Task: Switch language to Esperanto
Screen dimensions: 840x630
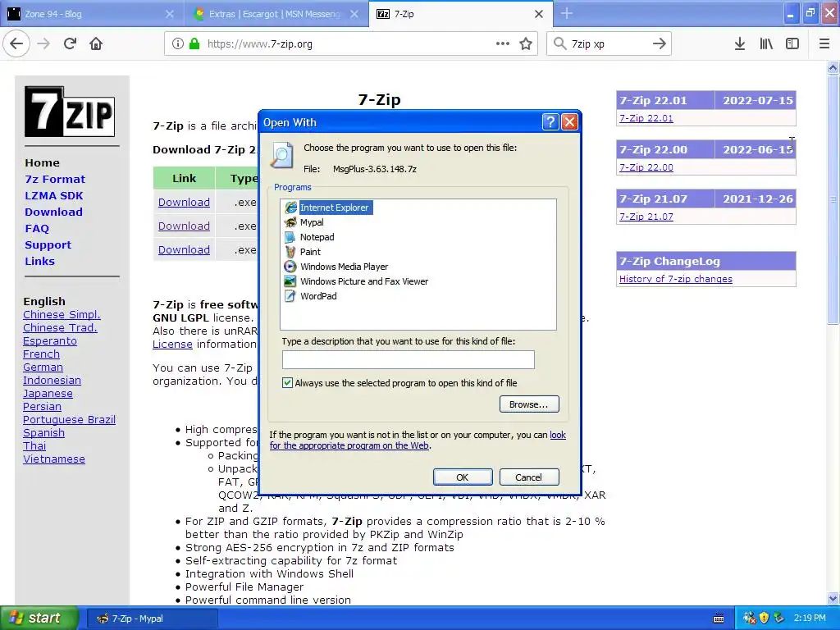Action: click(x=50, y=340)
